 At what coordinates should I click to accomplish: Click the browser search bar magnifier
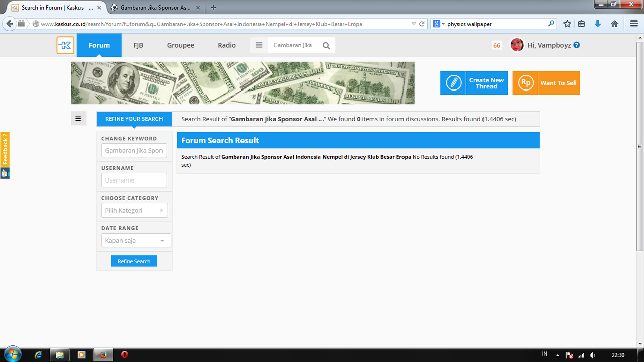(551, 24)
